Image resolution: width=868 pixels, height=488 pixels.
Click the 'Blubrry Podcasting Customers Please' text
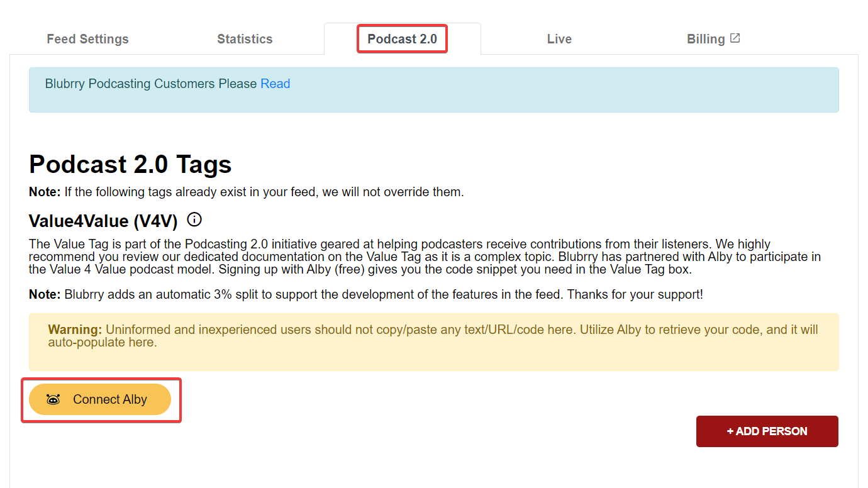point(151,84)
